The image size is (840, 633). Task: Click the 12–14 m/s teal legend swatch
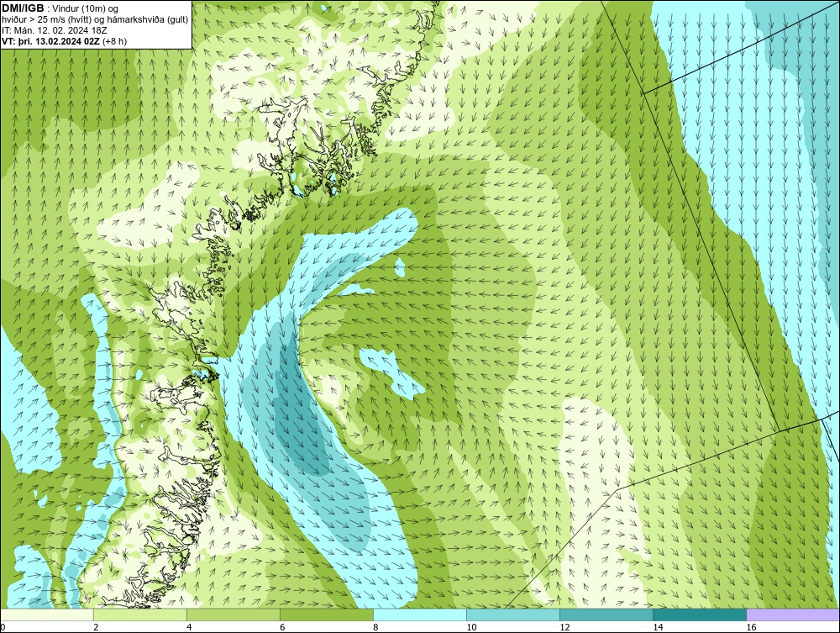tap(606, 615)
